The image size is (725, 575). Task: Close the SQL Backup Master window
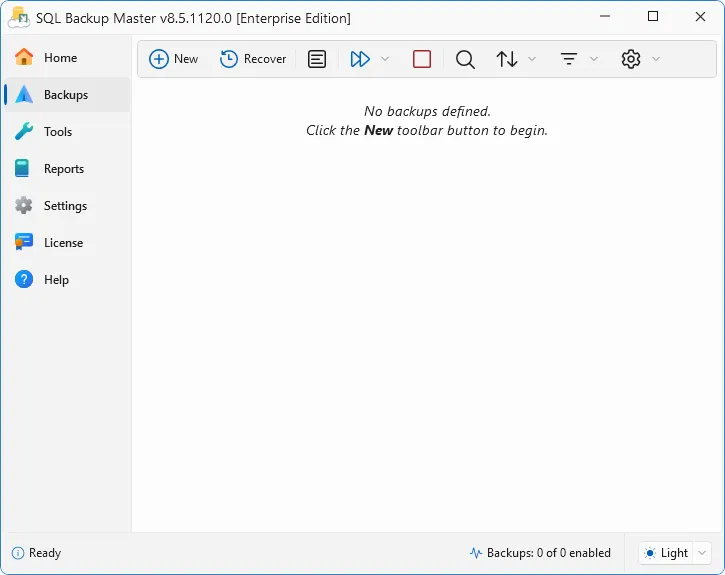700,17
